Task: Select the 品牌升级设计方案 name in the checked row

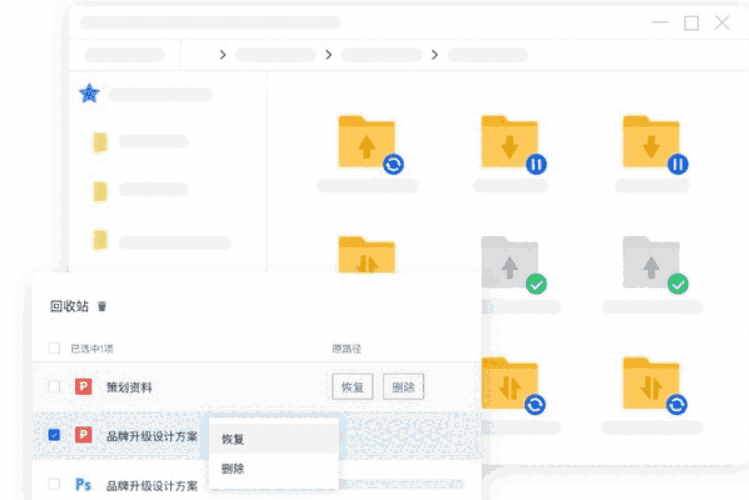Action: [x=152, y=436]
